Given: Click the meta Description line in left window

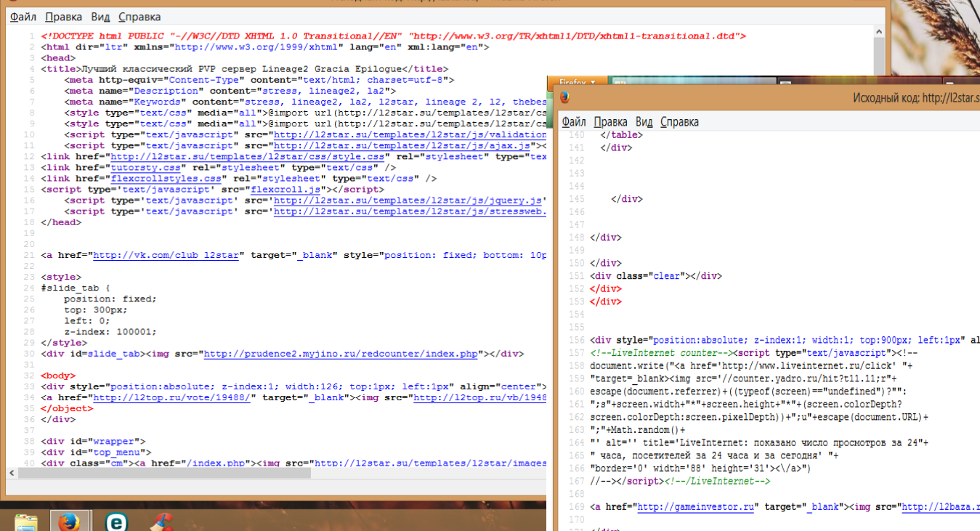Looking at the screenshot, I should click(230, 91).
